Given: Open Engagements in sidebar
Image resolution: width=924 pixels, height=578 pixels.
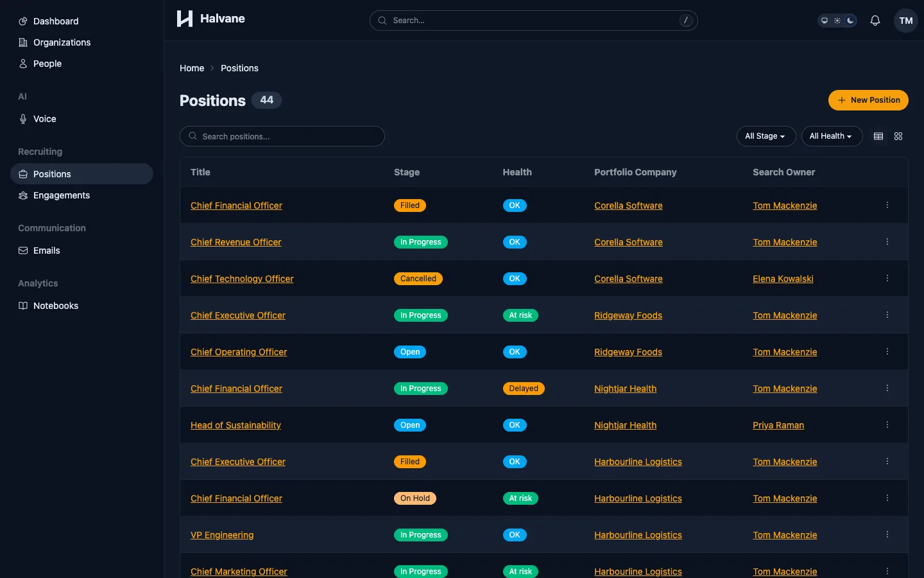Looking at the screenshot, I should click(x=81, y=195).
